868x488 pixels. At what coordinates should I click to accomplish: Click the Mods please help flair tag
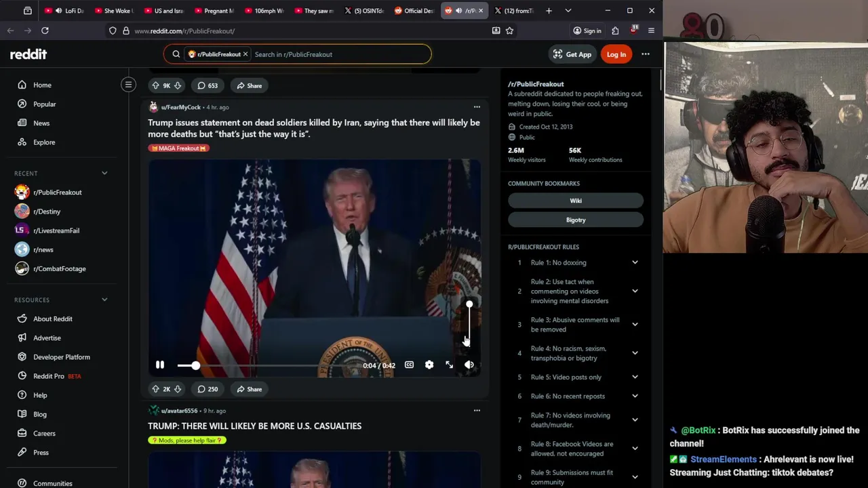186,441
